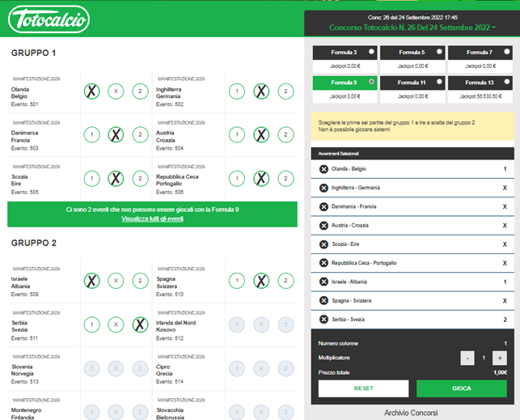Pick outcome 2 for Olanda - Belgio

pos(140,91)
